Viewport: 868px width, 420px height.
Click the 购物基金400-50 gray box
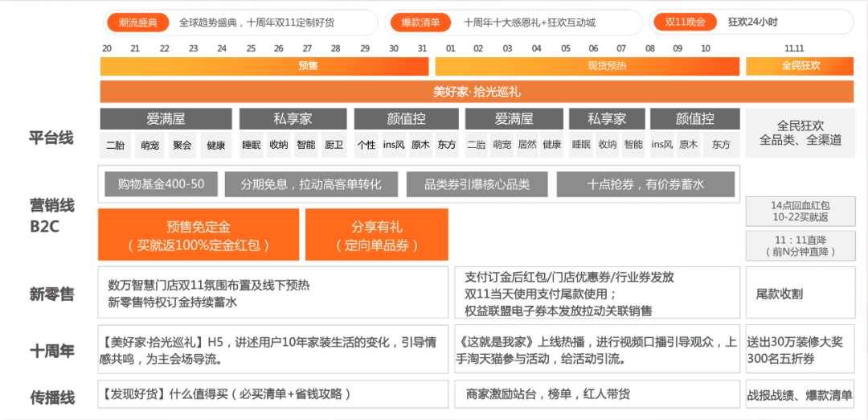point(161,184)
